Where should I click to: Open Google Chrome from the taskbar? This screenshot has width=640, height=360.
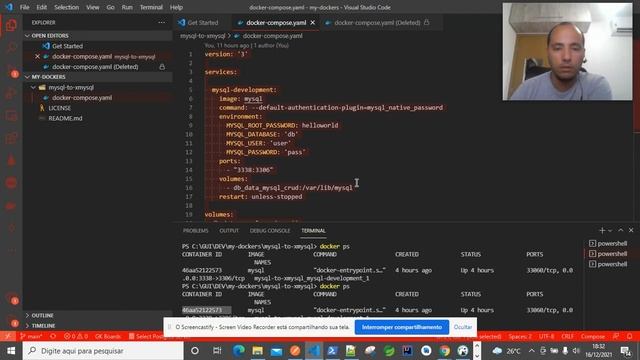444,351
